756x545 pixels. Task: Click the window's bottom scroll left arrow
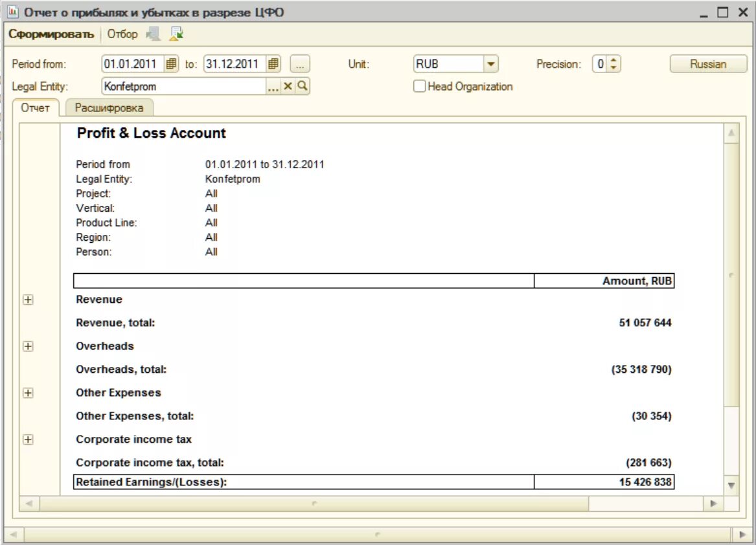(x=14, y=535)
